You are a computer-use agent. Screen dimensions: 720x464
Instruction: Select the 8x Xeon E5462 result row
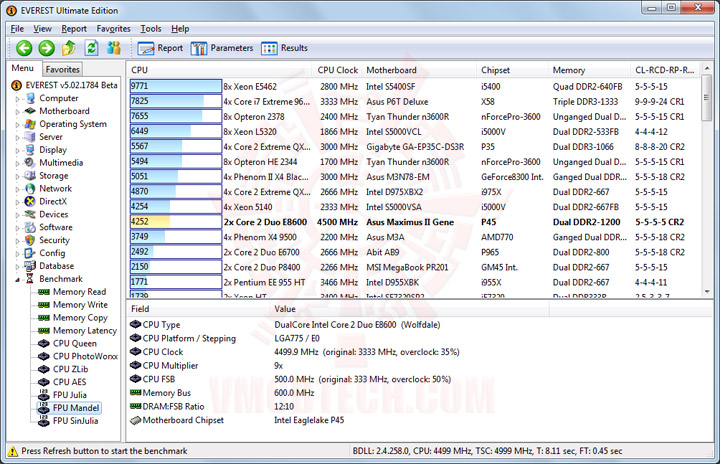click(413, 86)
